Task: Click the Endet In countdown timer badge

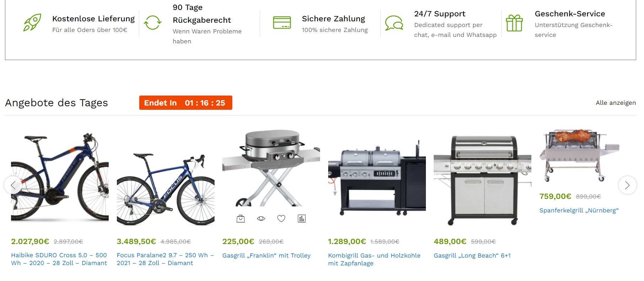Action: tap(186, 103)
